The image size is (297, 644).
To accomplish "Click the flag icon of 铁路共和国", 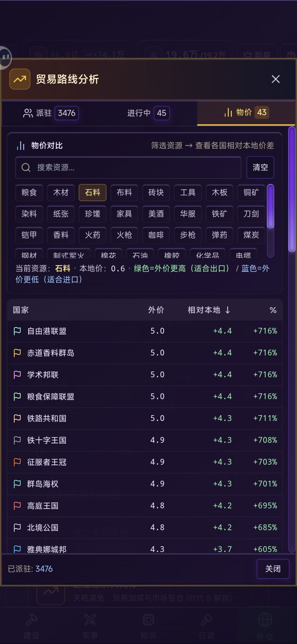I will click(17, 418).
